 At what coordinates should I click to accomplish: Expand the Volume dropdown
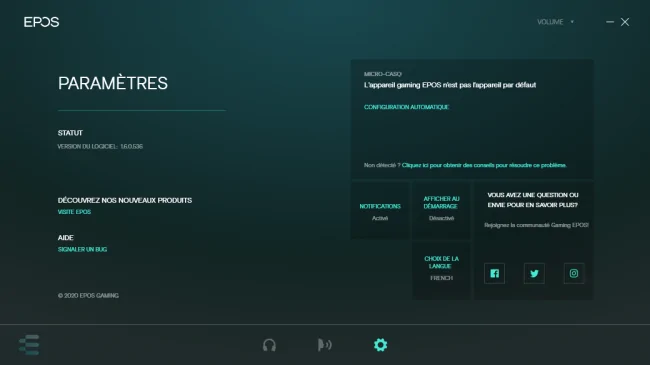555,22
